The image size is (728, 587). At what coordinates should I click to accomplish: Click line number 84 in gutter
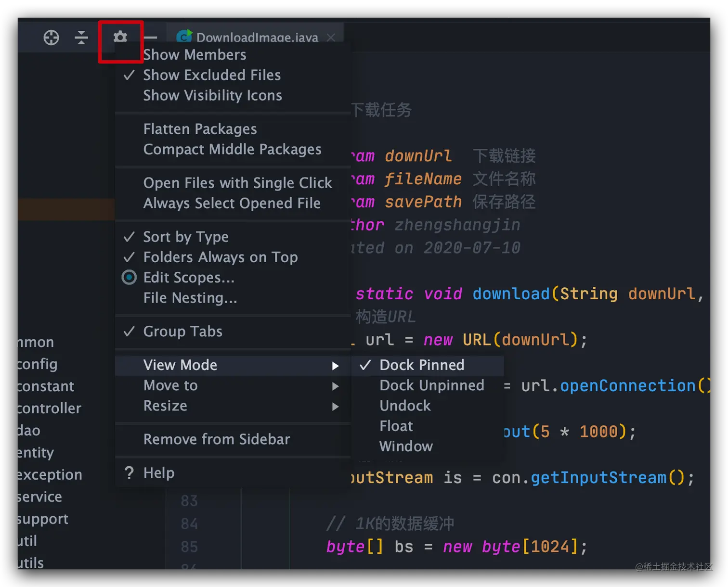(x=189, y=523)
